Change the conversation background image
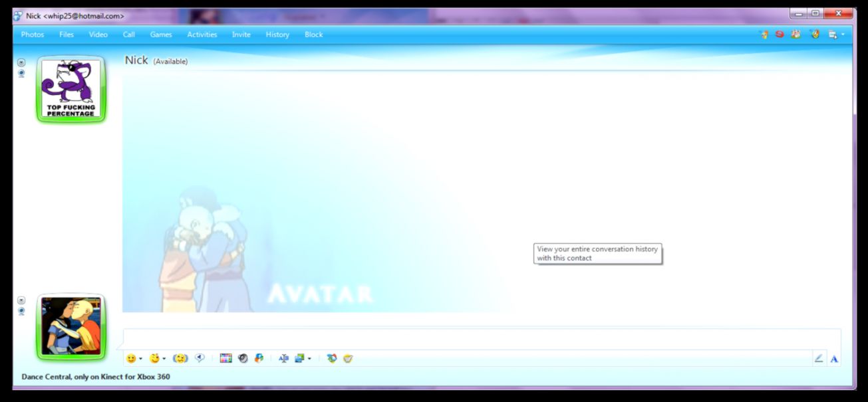 pos(301,357)
